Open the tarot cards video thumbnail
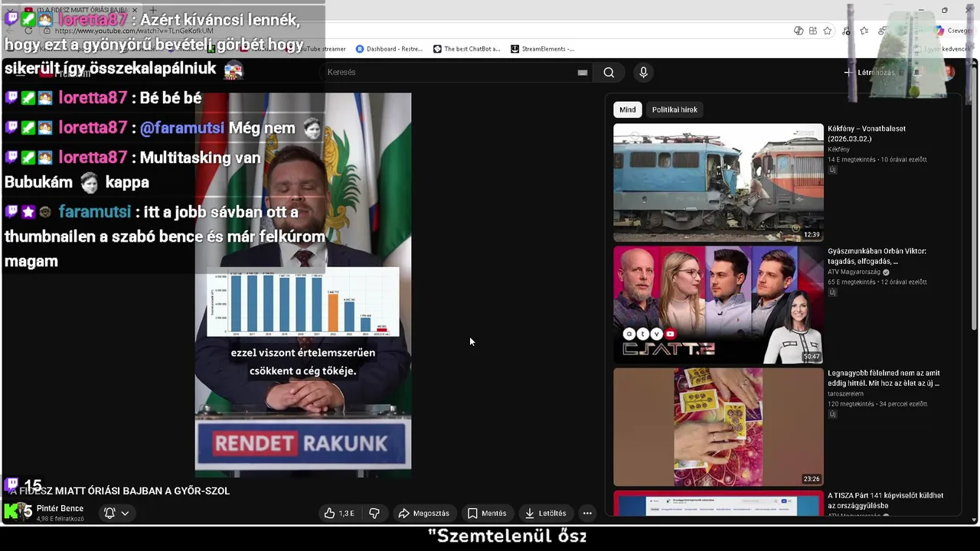The height and width of the screenshot is (551, 980). (x=718, y=427)
